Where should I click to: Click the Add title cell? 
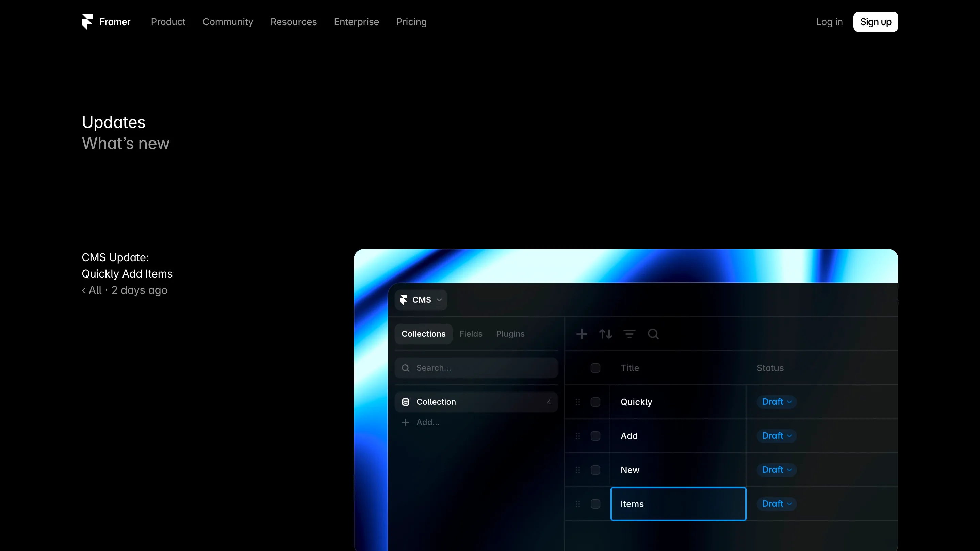(678, 436)
